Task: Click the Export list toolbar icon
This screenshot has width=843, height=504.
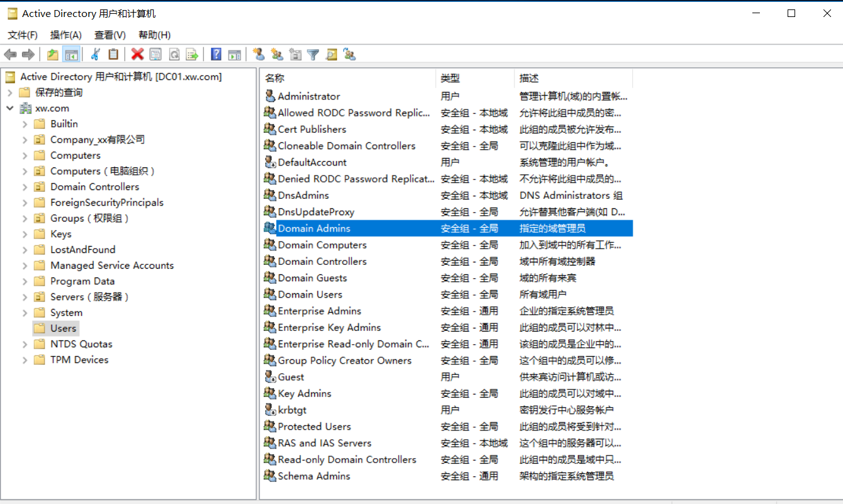Action: (192, 55)
